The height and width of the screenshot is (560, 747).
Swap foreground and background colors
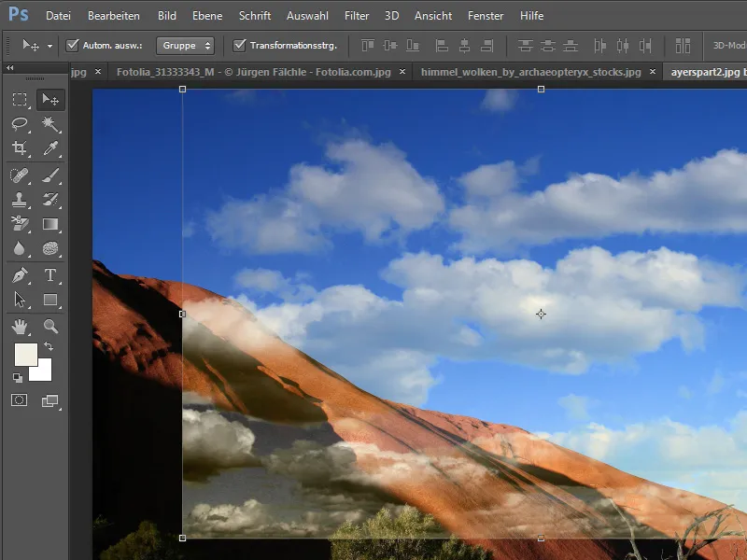click(x=49, y=345)
